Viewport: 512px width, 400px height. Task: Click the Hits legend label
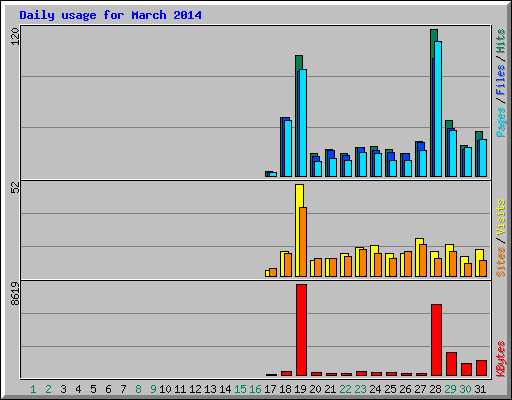(x=500, y=41)
